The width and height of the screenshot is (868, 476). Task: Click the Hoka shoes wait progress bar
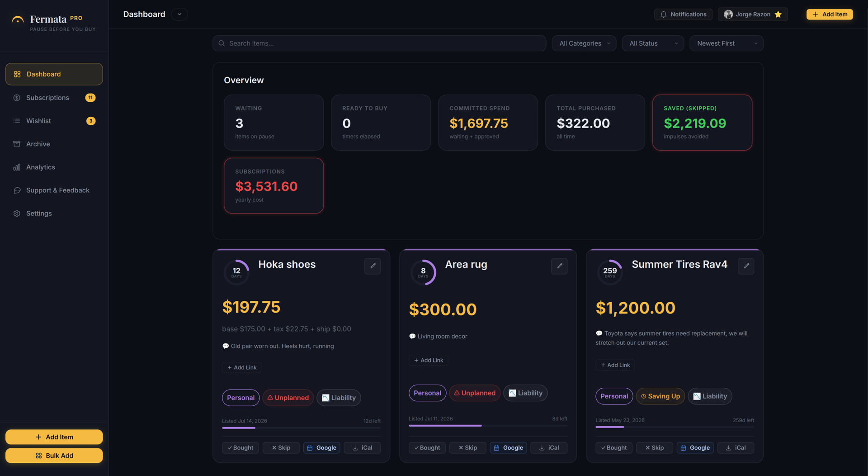point(301,428)
